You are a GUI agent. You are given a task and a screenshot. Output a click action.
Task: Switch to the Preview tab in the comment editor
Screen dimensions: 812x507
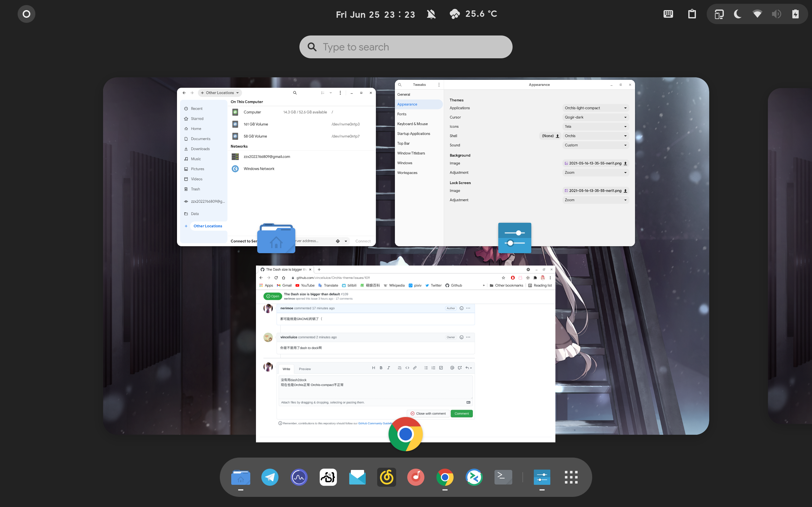pyautogui.click(x=305, y=369)
